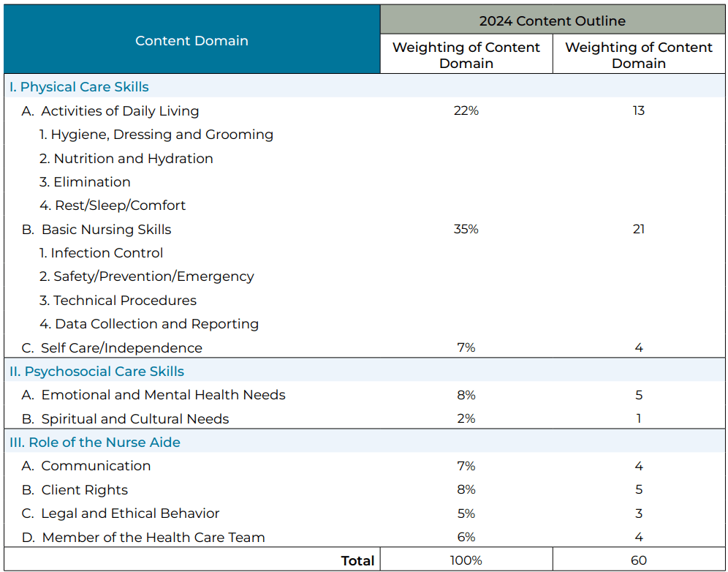Click the Self Care/Independence row label
The width and height of the screenshot is (728, 572).
click(x=121, y=348)
